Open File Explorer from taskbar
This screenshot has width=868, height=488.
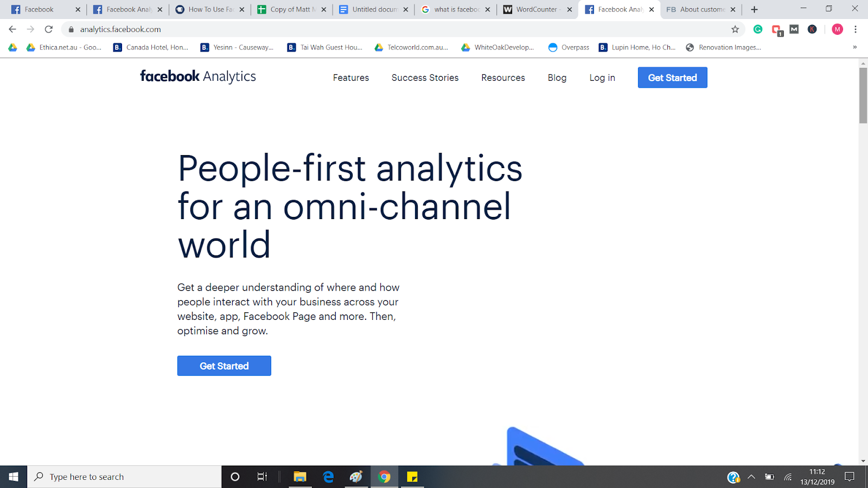tap(300, 477)
